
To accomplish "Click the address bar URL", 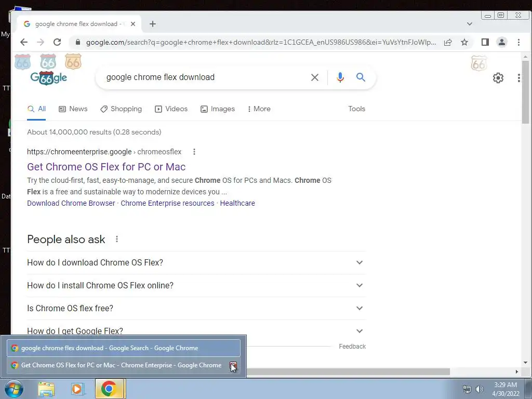I will tap(261, 42).
